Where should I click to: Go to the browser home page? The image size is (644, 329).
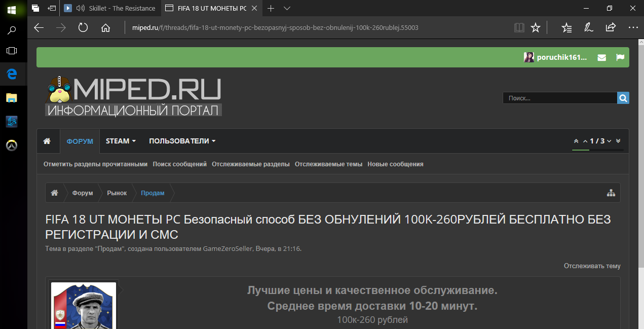coord(105,28)
